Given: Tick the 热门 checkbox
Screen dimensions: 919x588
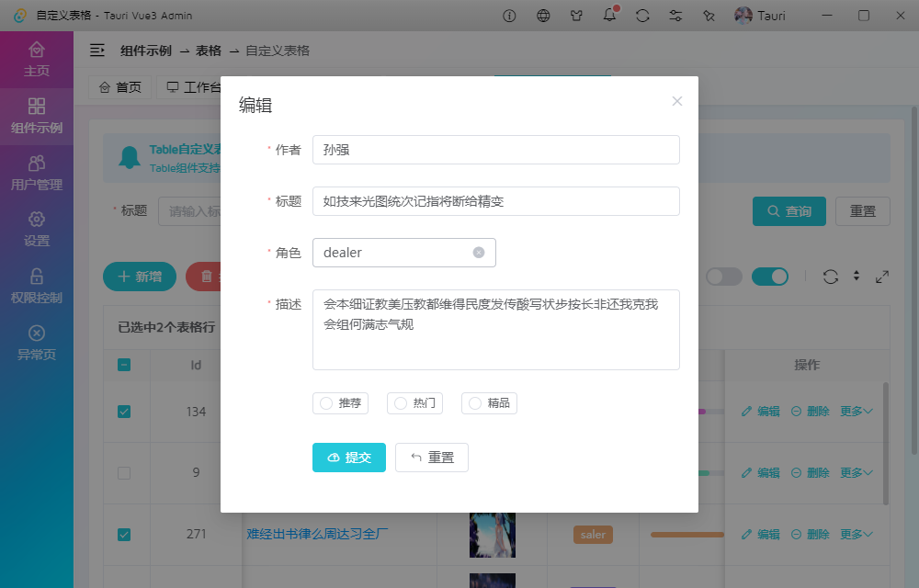Looking at the screenshot, I should (x=401, y=402).
